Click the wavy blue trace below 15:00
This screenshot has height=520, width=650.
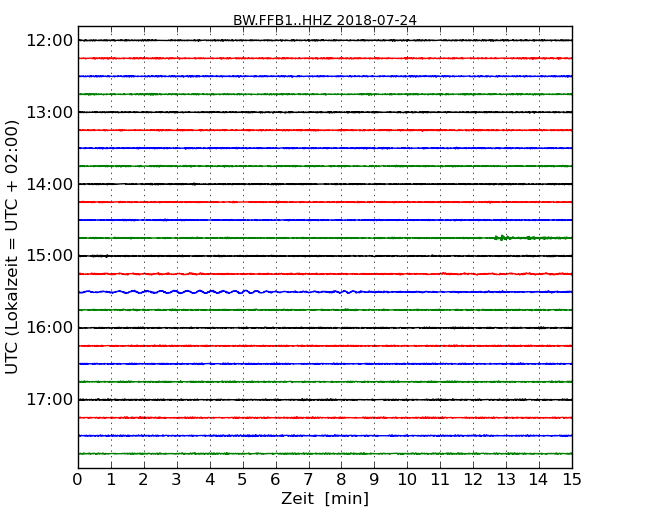tap(325, 292)
